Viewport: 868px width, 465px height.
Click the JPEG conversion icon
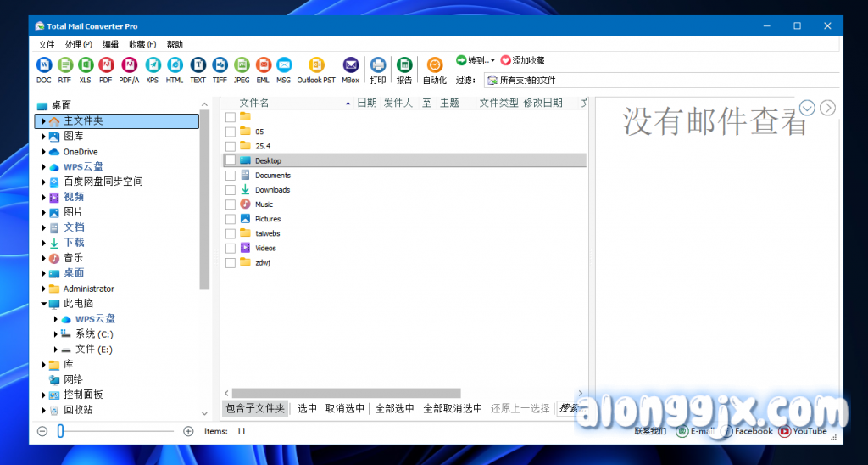(x=242, y=65)
